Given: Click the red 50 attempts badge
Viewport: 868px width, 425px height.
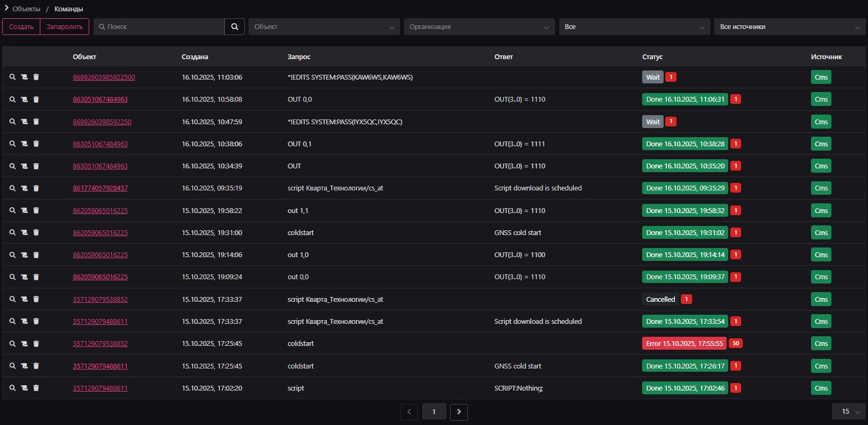Looking at the screenshot, I should pyautogui.click(x=736, y=343).
